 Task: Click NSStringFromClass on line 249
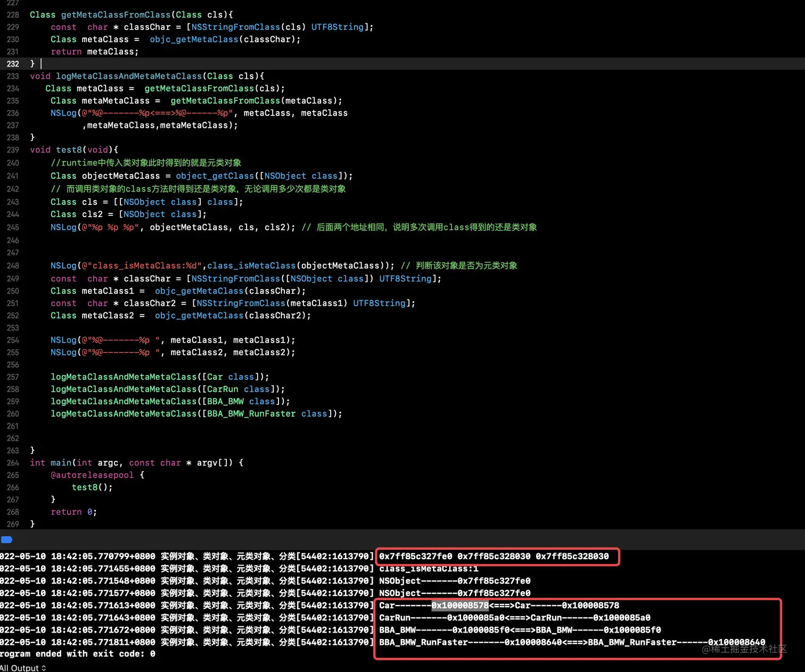pyautogui.click(x=236, y=278)
